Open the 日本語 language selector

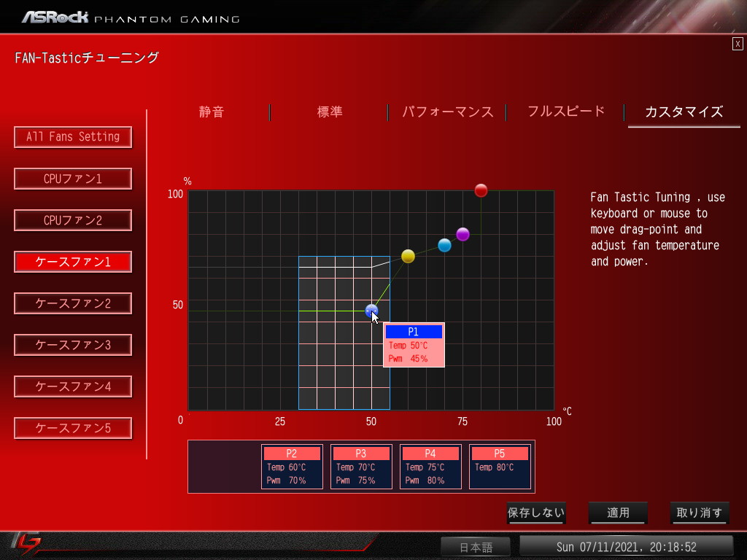tap(476, 547)
